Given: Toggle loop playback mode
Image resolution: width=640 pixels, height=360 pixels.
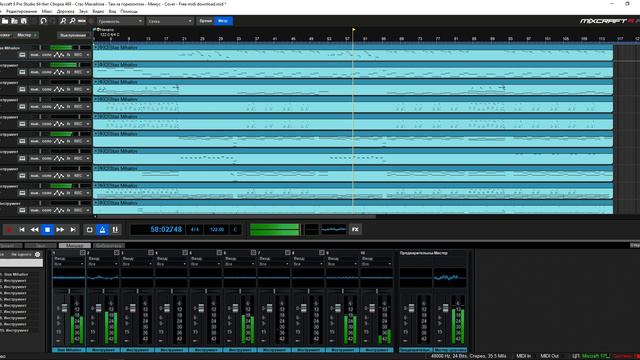Looking at the screenshot, I should pyautogui.click(x=89, y=230).
